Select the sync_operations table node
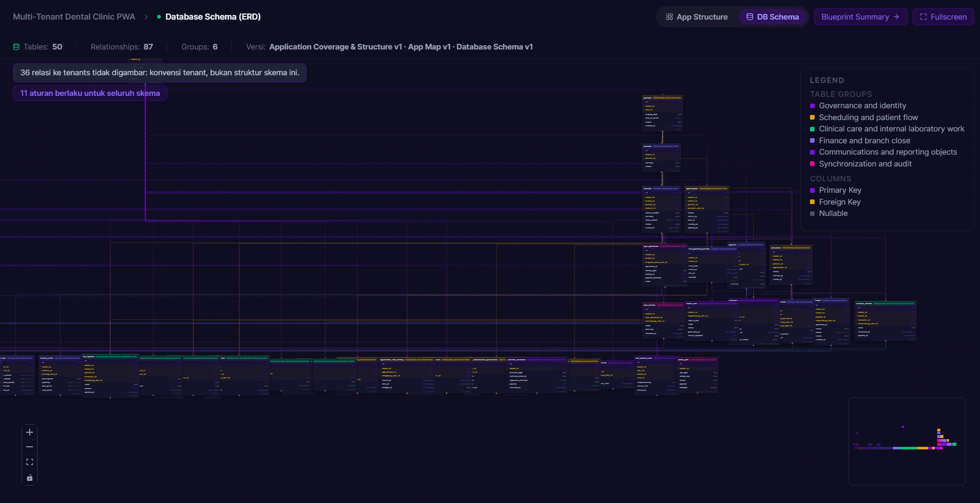 pos(665,265)
